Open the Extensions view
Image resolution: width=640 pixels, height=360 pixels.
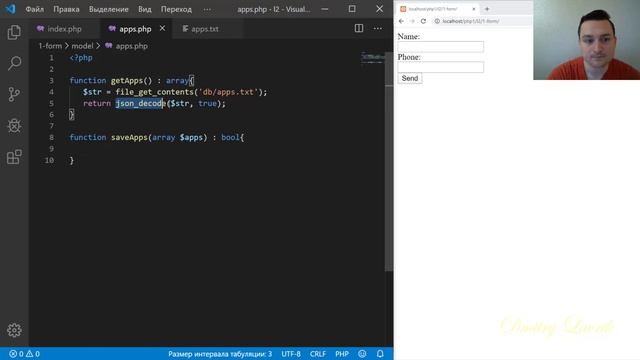pos(14,157)
